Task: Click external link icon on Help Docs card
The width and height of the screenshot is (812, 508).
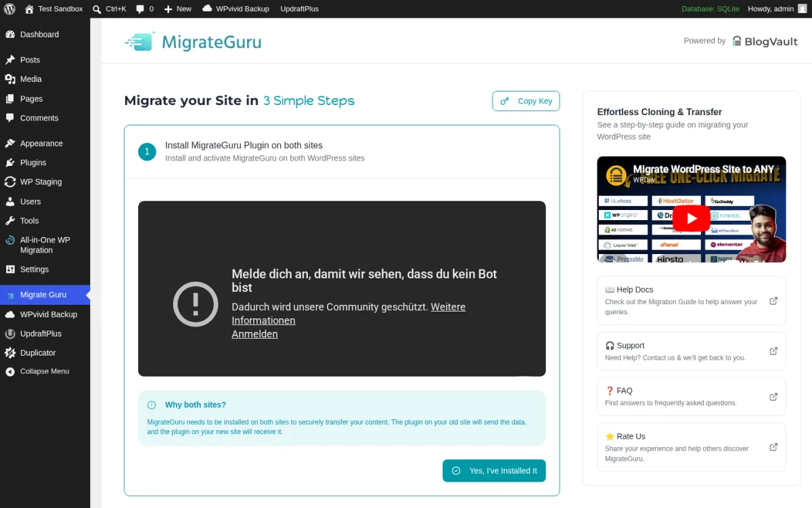Action: [x=773, y=301]
